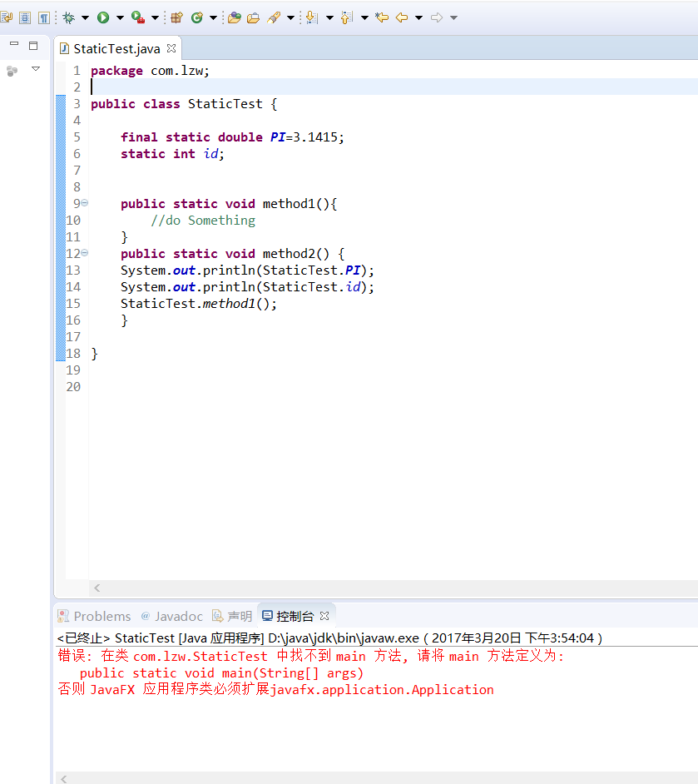Click the Open Type icon
The image size is (698, 784).
[235, 17]
